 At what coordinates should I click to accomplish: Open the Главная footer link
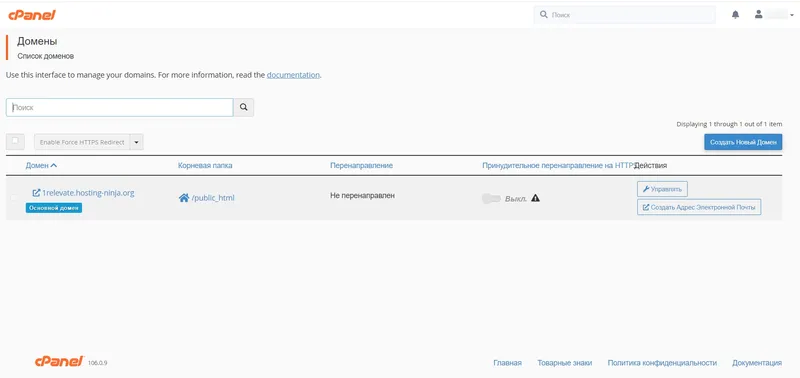click(x=507, y=363)
